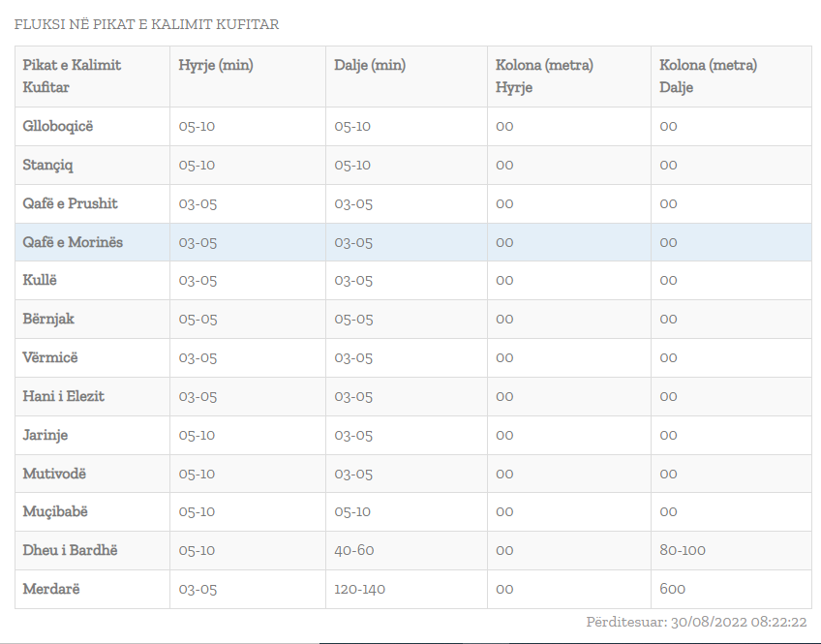The width and height of the screenshot is (821, 644).
Task: Click the 120-140 exit time for Merdarë
Action: pos(359,589)
